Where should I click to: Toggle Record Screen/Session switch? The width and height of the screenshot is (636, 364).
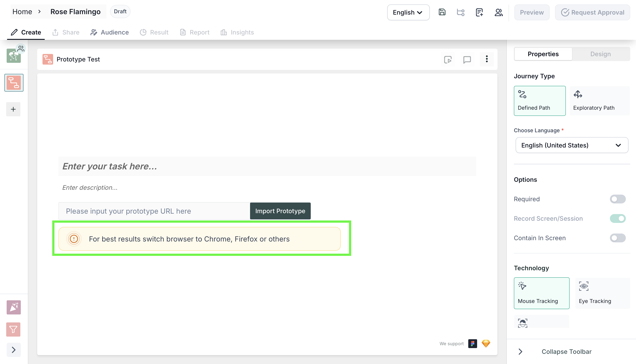[x=618, y=218]
